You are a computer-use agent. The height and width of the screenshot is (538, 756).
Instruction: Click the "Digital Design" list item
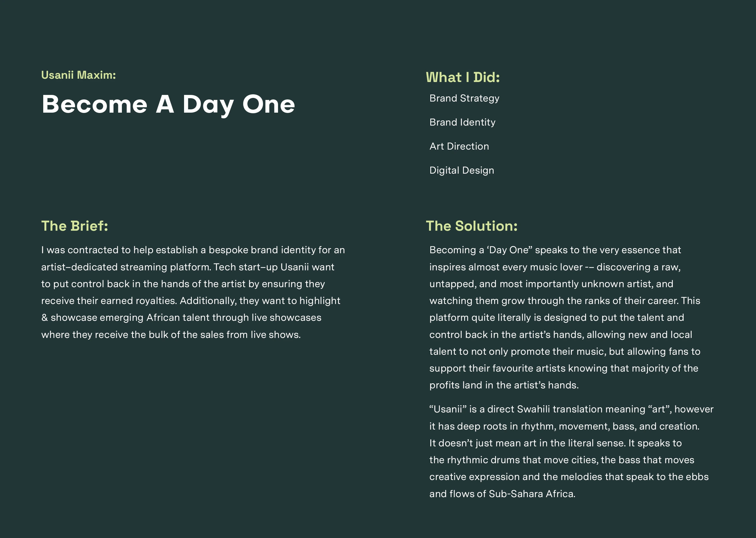461,171
